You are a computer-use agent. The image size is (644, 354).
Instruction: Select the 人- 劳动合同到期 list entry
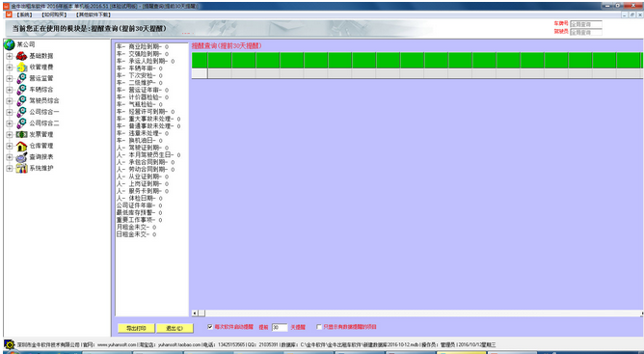coord(146,170)
